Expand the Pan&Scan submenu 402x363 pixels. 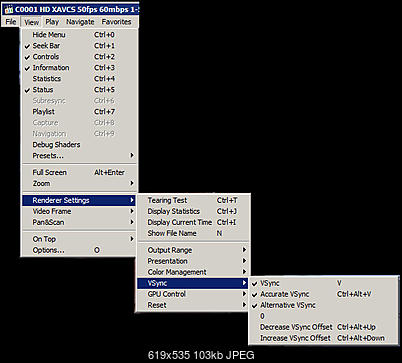coord(79,222)
